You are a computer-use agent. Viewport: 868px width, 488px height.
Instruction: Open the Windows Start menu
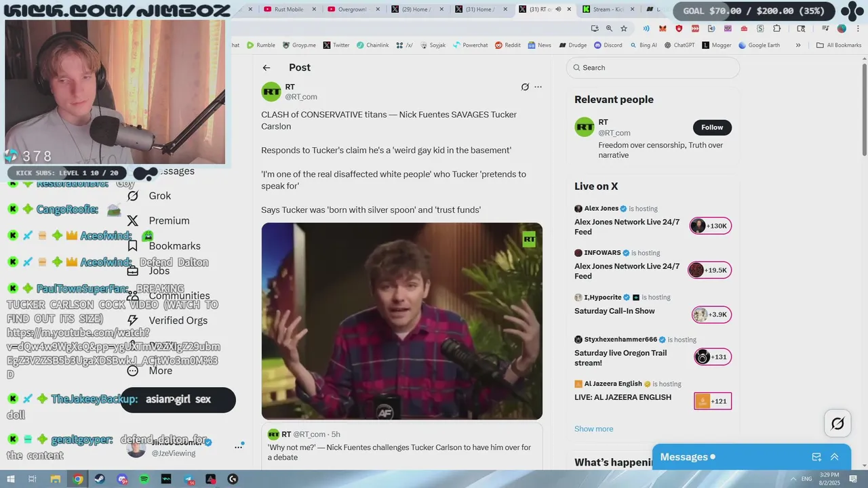(x=10, y=479)
